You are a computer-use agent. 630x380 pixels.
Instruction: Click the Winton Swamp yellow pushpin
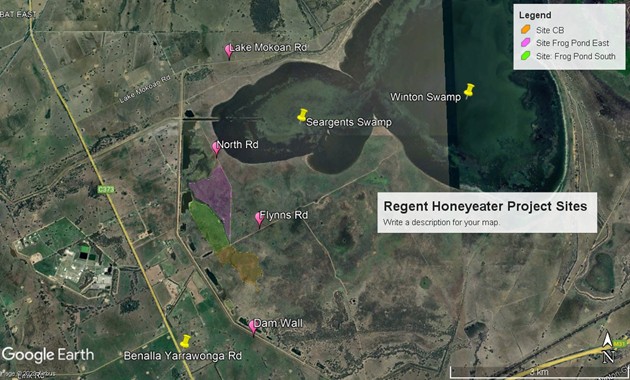[x=469, y=90]
